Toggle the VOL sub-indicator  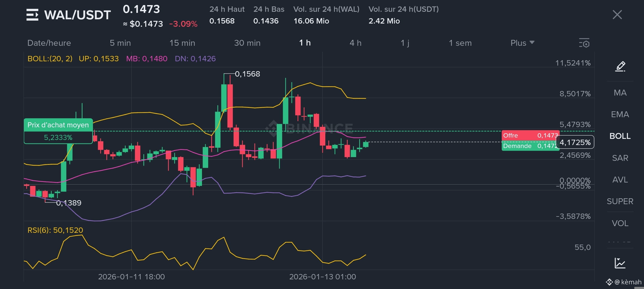pos(620,223)
